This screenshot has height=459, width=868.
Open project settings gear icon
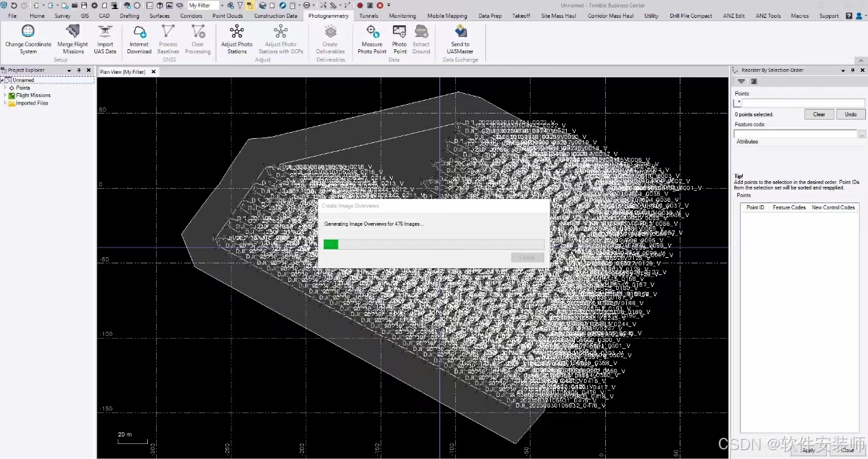click(x=94, y=5)
